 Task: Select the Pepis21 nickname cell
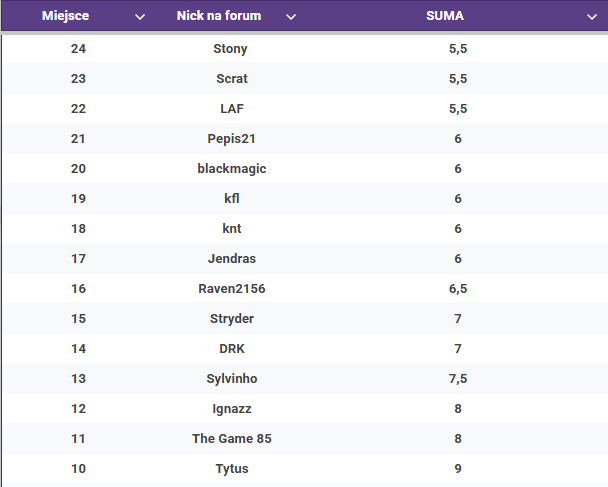(x=231, y=139)
